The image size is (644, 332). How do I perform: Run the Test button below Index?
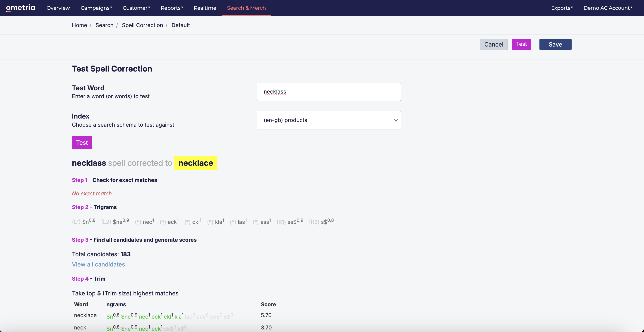click(x=82, y=143)
